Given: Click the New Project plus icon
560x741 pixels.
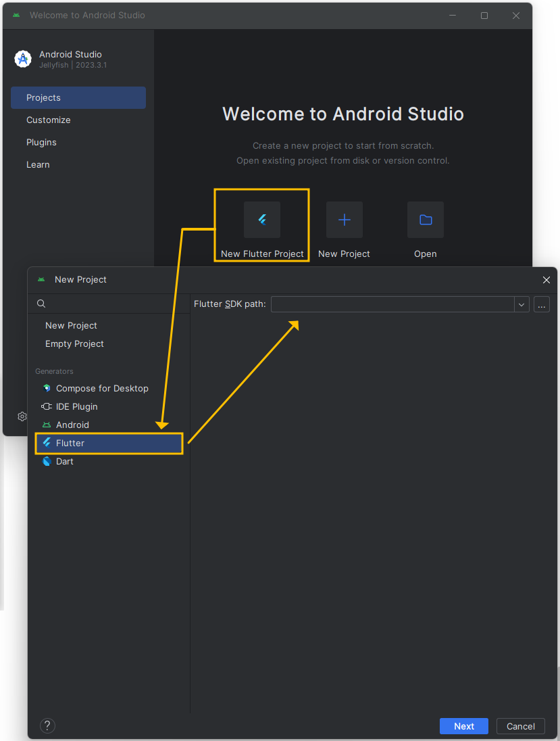Looking at the screenshot, I should click(x=345, y=220).
